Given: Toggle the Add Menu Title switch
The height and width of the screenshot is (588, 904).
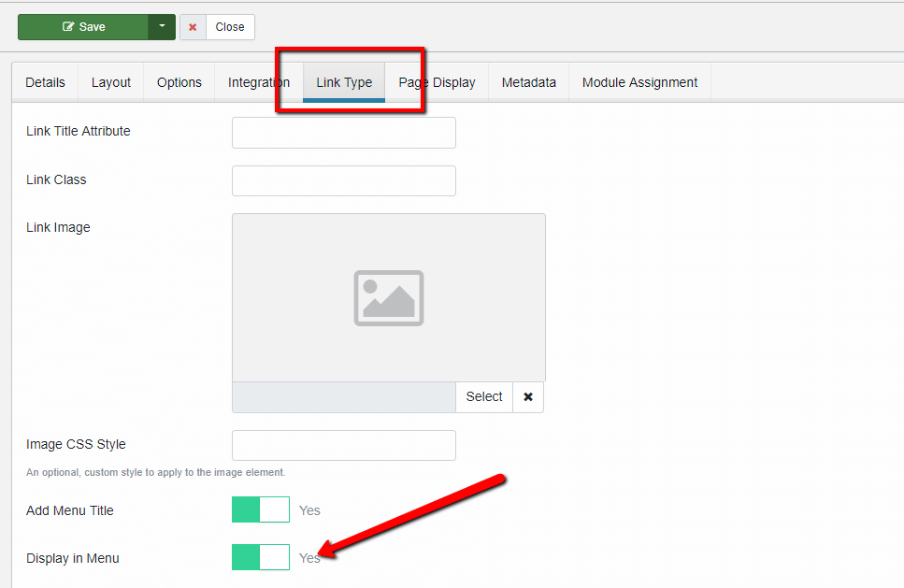Looking at the screenshot, I should [x=261, y=509].
